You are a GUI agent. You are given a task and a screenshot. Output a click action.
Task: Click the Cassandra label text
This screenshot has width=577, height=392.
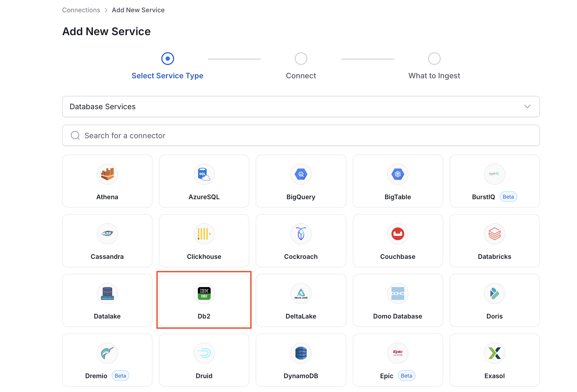click(x=107, y=256)
